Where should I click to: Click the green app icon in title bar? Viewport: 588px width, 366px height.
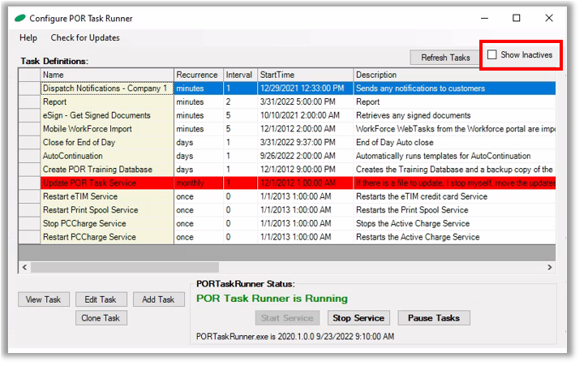click(19, 18)
